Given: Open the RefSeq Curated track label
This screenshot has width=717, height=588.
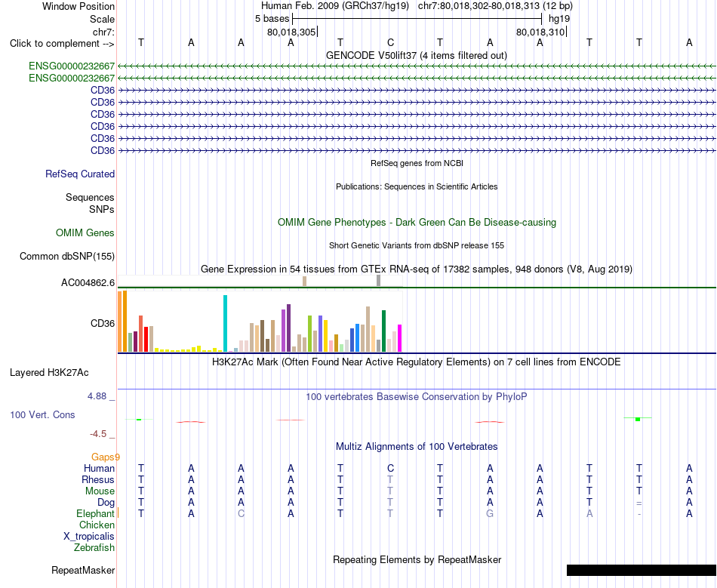Looking at the screenshot, I should [x=80, y=174].
